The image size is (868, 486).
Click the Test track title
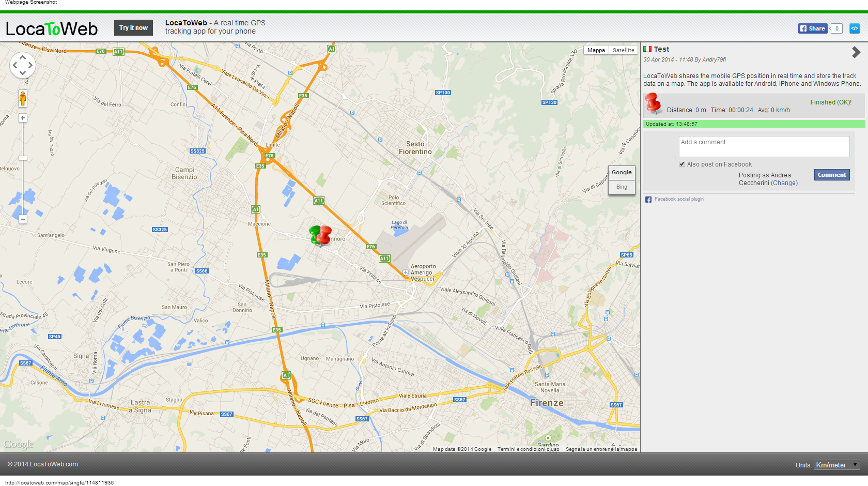[661, 49]
